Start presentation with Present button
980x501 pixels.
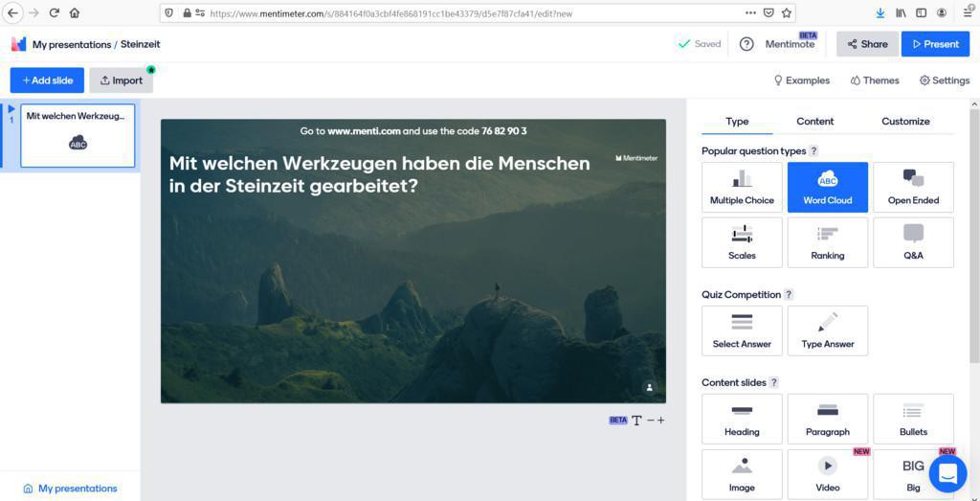[936, 44]
